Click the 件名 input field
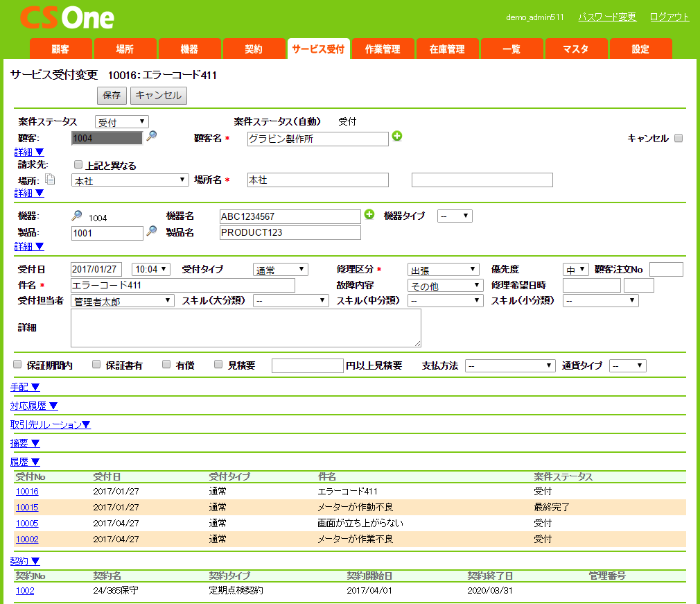 pos(183,285)
